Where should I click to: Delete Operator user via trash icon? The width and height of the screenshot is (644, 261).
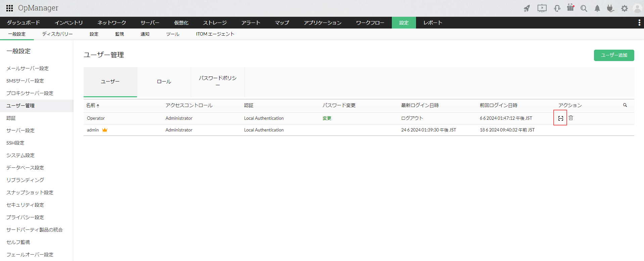(571, 118)
